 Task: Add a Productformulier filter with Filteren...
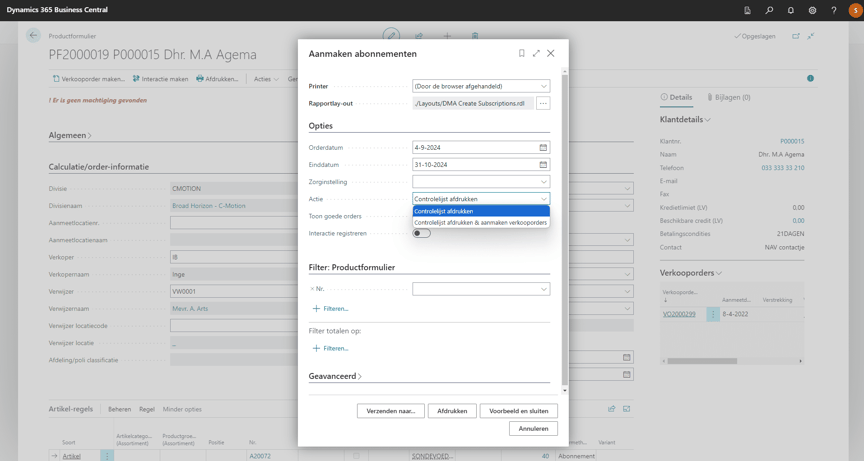point(330,308)
